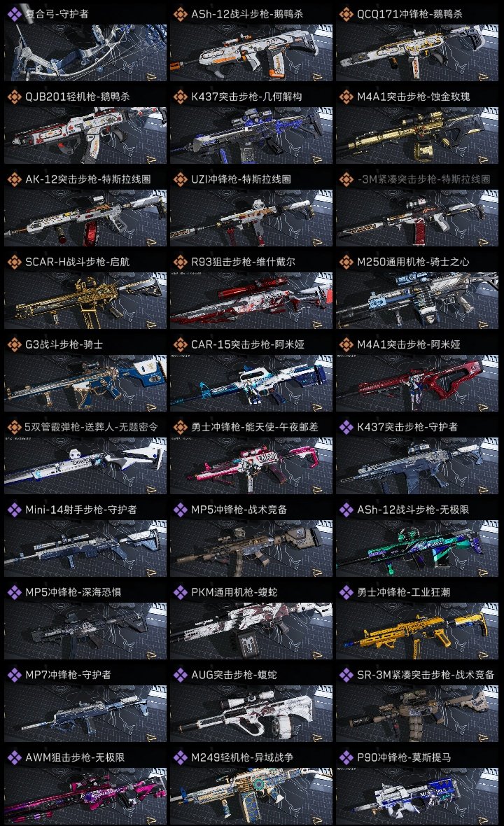Click the purple rarity icon beside K437突击步枪-守护者
This screenshot has width=504, height=826.
[x=346, y=427]
